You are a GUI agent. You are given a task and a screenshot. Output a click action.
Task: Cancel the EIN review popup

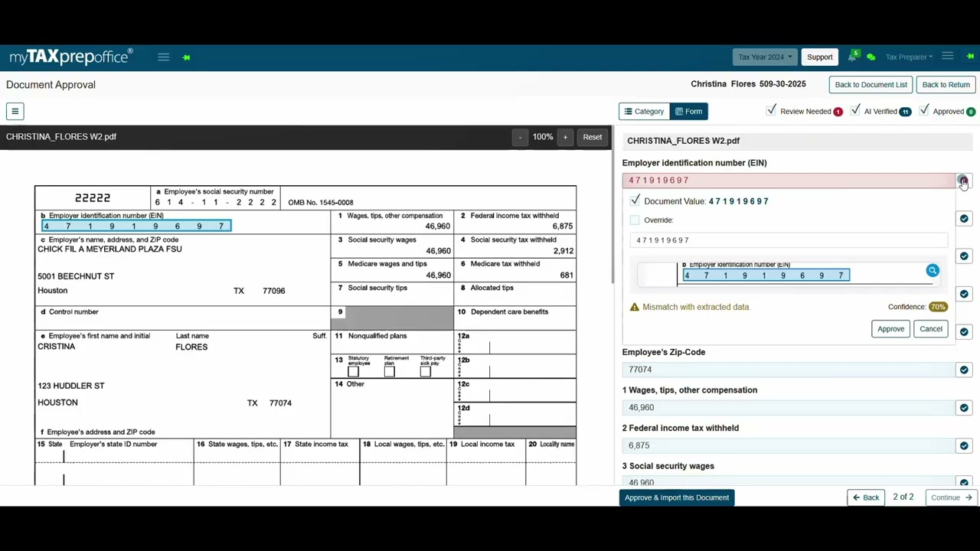[x=931, y=329]
